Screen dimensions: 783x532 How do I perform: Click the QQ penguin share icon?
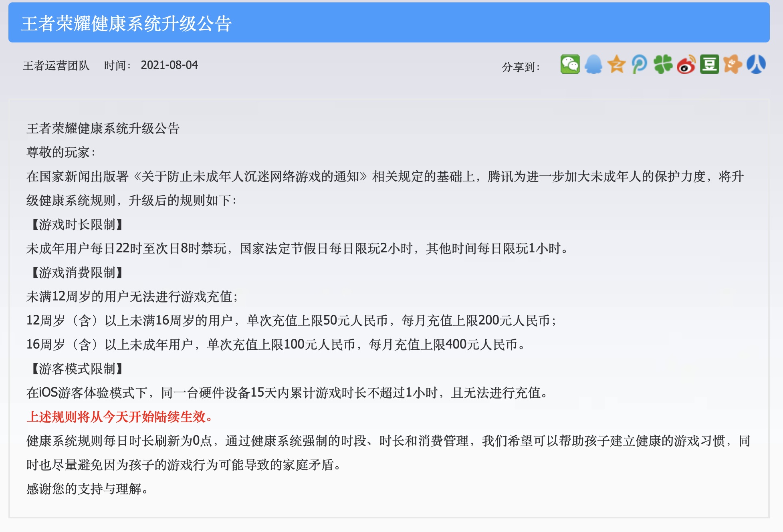click(x=593, y=64)
